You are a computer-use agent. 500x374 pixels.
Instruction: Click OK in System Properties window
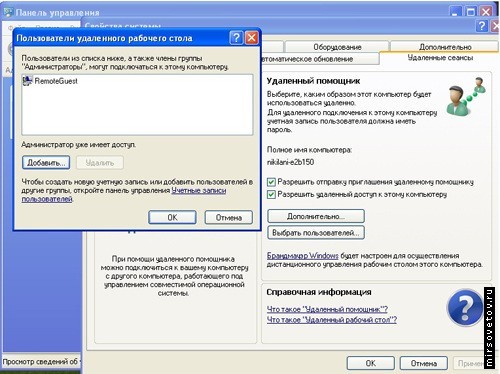pyautogui.click(x=371, y=363)
